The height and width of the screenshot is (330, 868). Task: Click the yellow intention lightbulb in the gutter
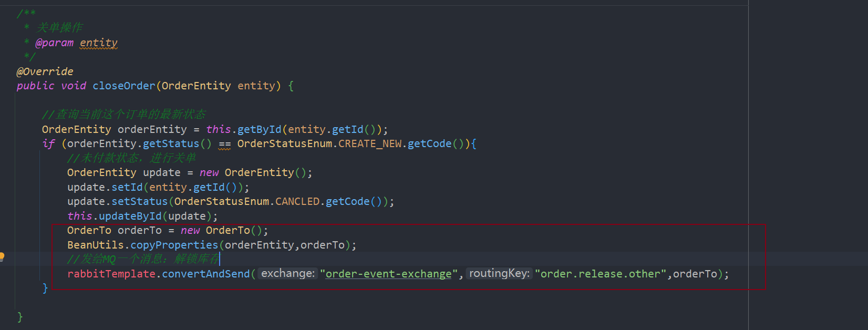point(2,257)
